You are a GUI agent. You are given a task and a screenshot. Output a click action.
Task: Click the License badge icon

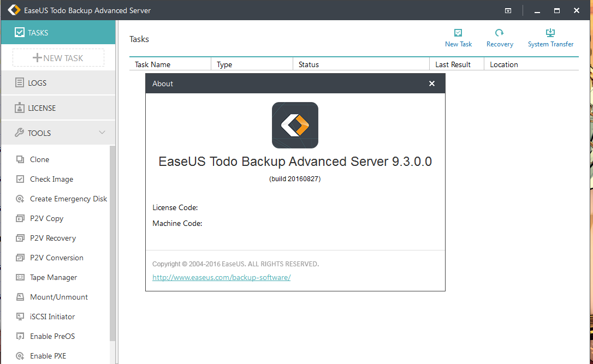19,108
